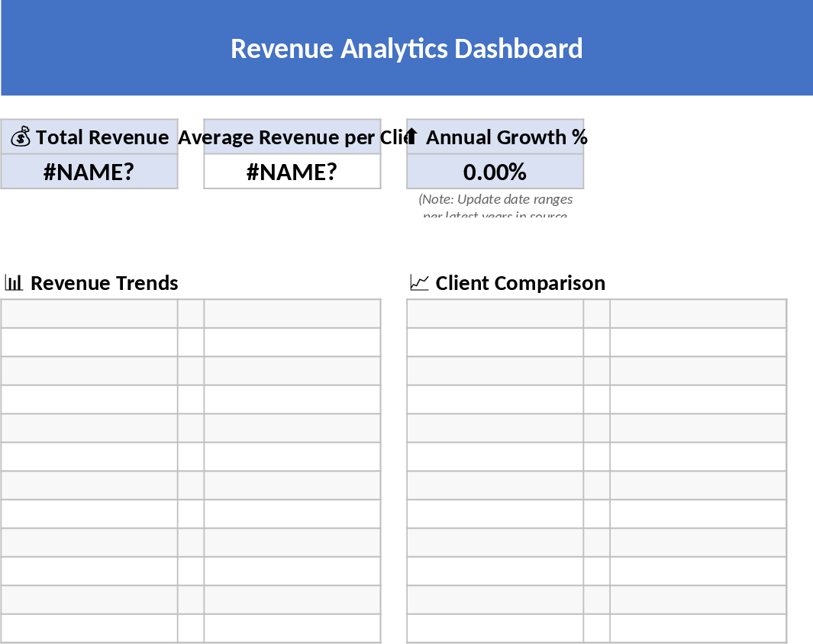Click the bar chart icon beside Revenue Trends

14,282
